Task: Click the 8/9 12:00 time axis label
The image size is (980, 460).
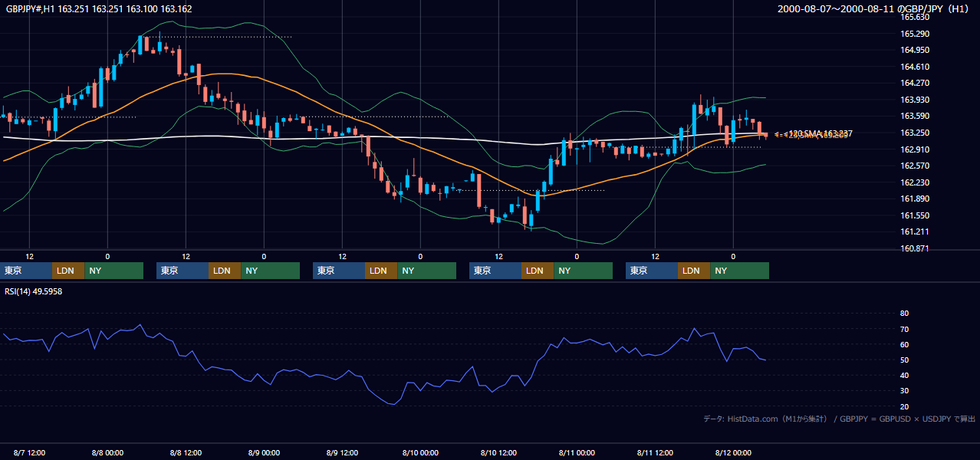Action: (342, 452)
